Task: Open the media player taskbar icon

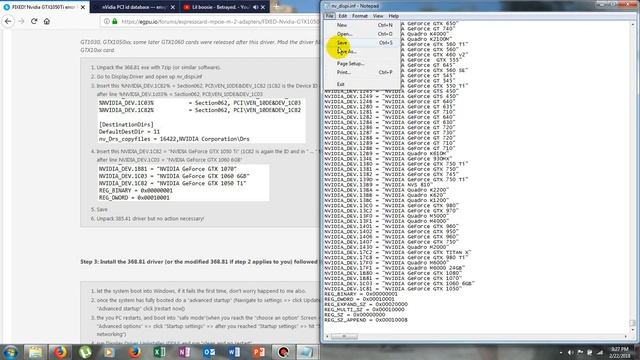Action: 109,352
